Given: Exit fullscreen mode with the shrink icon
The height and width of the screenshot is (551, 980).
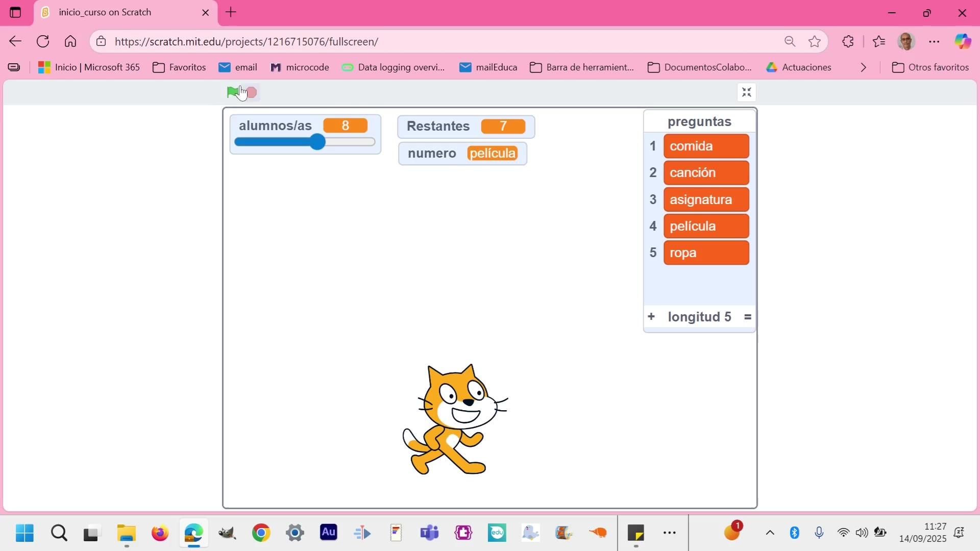Looking at the screenshot, I should pos(746,92).
